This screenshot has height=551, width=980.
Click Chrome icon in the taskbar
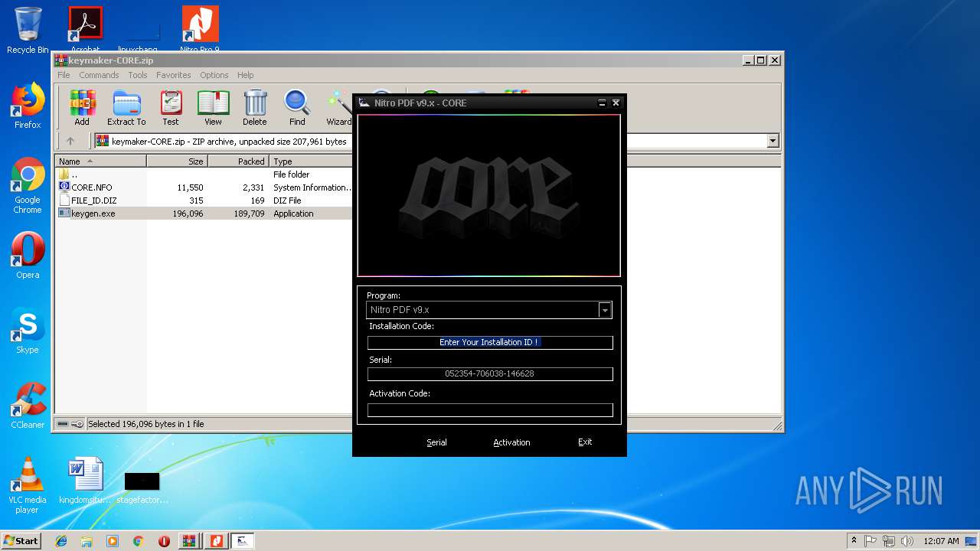(138, 541)
